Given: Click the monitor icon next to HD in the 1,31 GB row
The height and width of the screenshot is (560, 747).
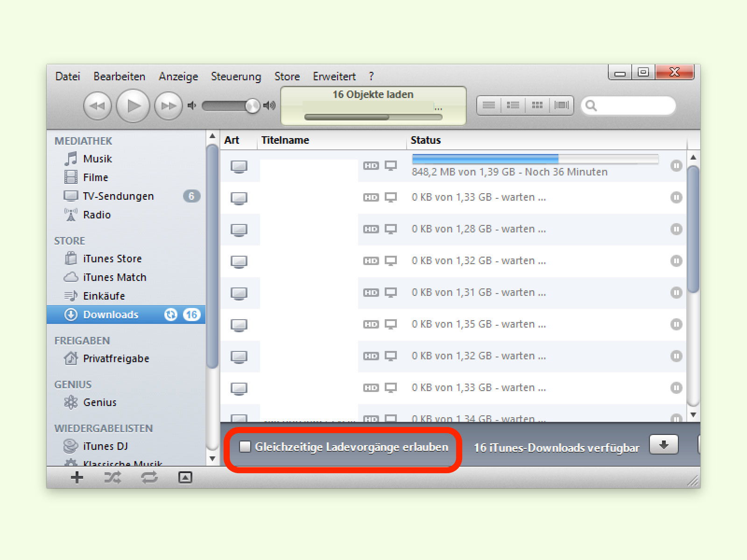Looking at the screenshot, I should (391, 293).
